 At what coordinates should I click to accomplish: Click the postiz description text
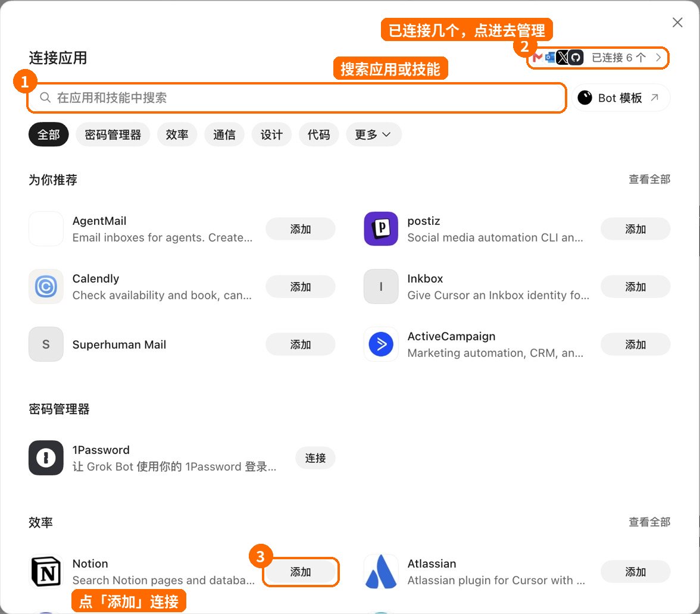495,237
